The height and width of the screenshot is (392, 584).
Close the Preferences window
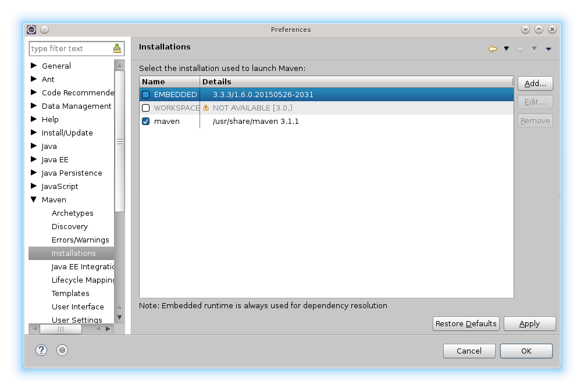click(x=553, y=30)
